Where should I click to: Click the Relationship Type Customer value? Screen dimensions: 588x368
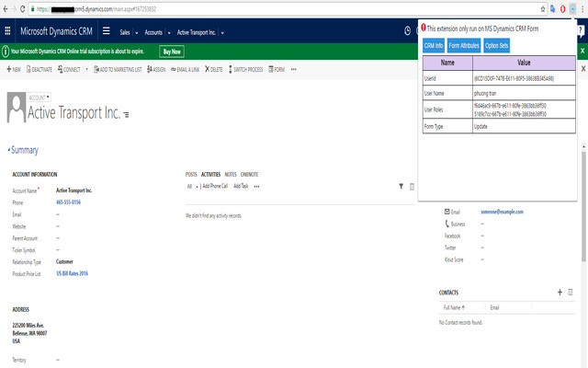(x=64, y=261)
